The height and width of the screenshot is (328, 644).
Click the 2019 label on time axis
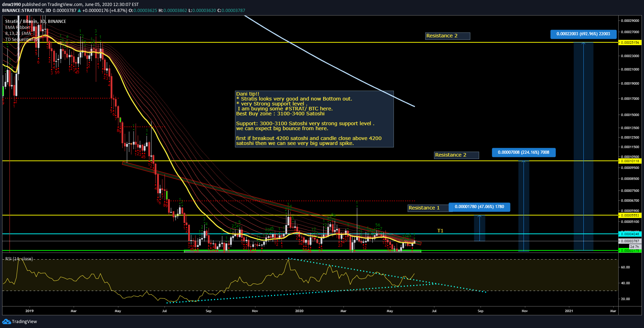(30, 311)
